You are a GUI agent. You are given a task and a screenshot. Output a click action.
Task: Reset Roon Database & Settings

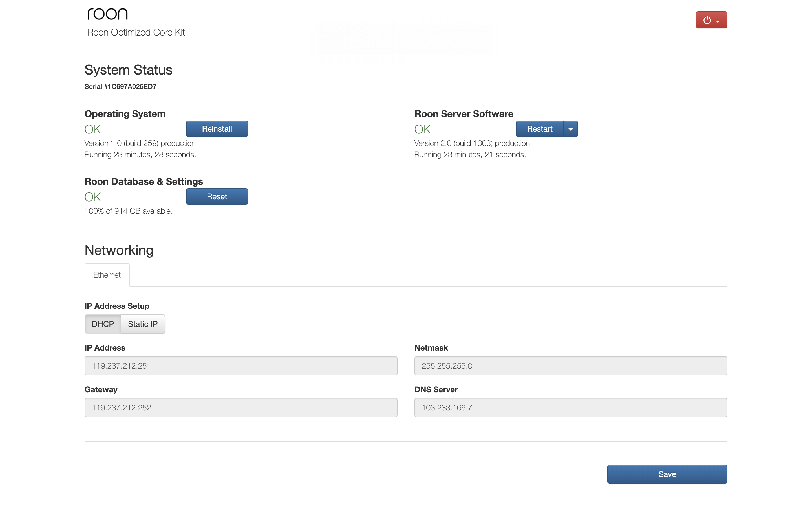pyautogui.click(x=217, y=196)
